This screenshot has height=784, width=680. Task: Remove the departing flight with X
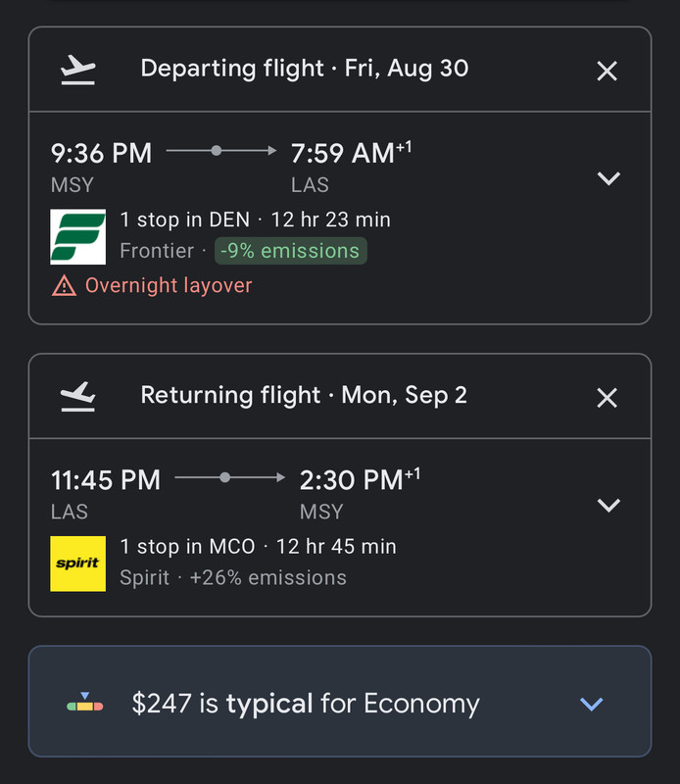[607, 71]
